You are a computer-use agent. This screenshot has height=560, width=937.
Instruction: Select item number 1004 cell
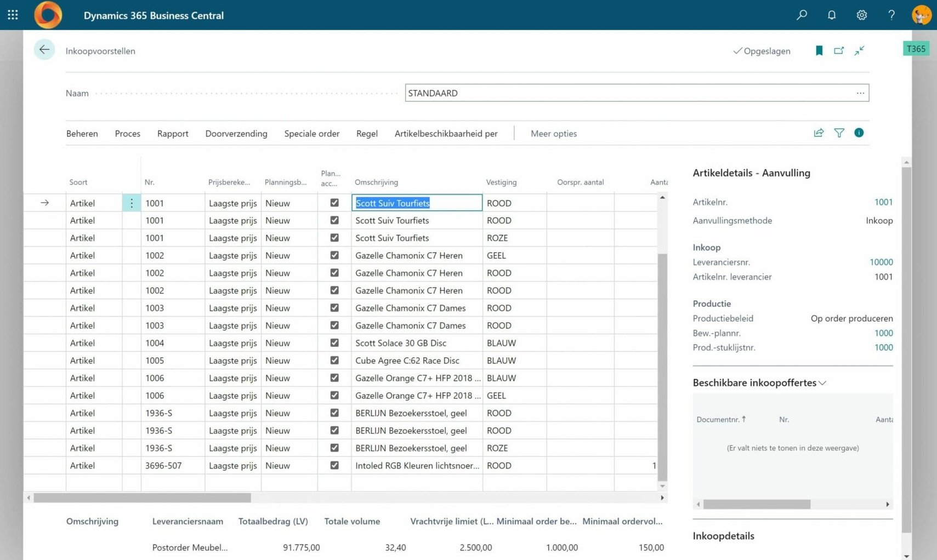(173, 343)
